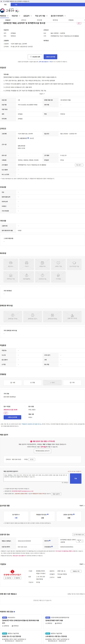Select the 주택자금 지원 welfare icon

click(x=11, y=277)
